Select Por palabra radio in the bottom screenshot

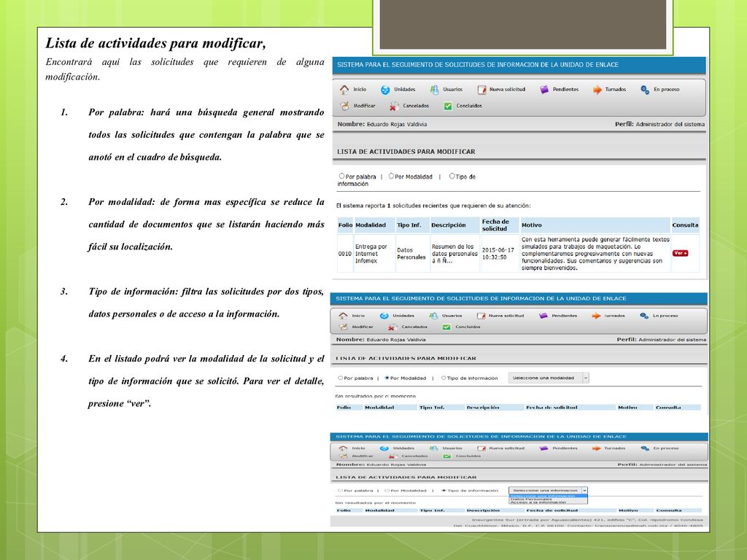click(340, 491)
